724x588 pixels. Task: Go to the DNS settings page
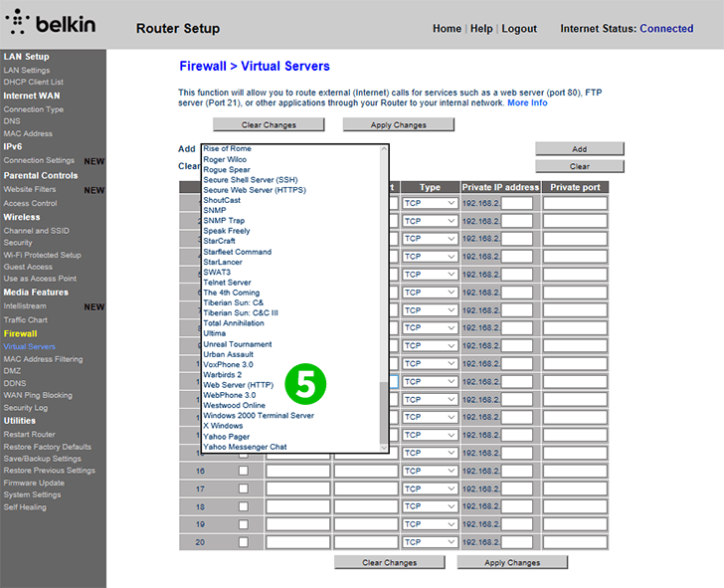point(12,121)
